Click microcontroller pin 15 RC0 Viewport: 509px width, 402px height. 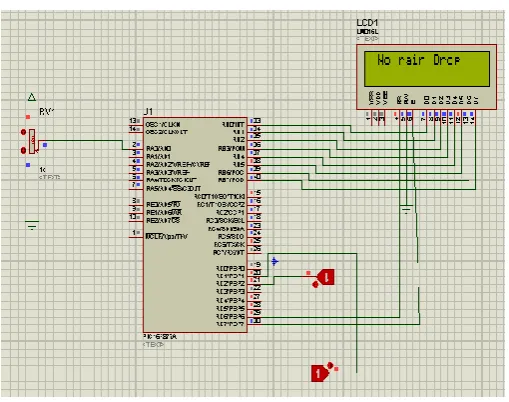[x=254, y=197]
